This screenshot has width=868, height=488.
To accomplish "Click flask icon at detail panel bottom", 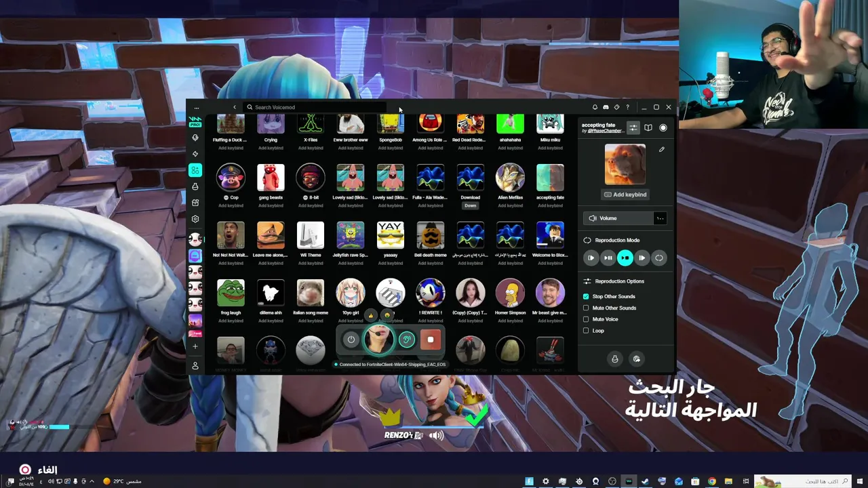I will [x=615, y=359].
